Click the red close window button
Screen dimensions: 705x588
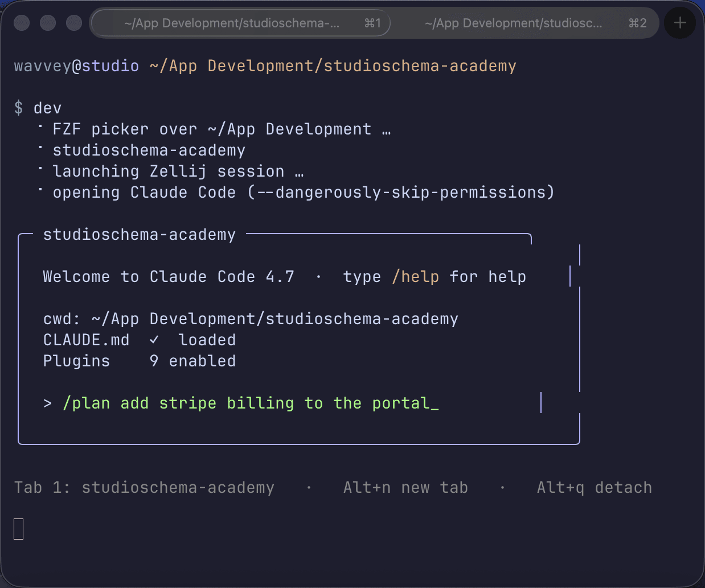[22, 23]
